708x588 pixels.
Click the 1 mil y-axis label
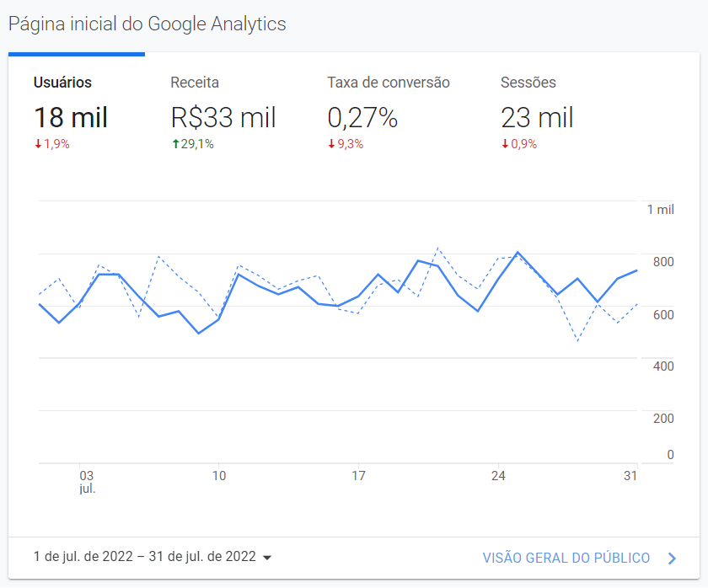660,210
